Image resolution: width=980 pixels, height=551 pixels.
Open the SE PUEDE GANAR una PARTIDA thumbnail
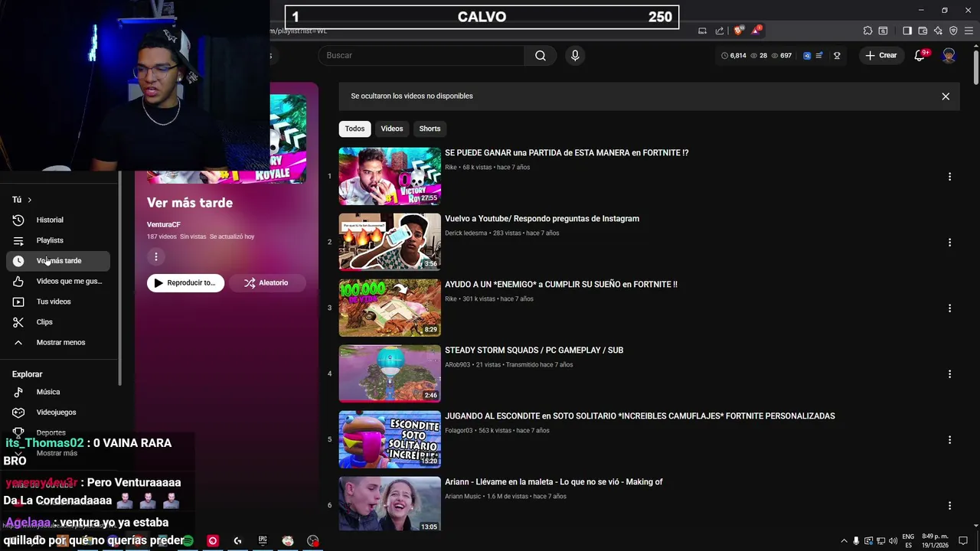(390, 176)
